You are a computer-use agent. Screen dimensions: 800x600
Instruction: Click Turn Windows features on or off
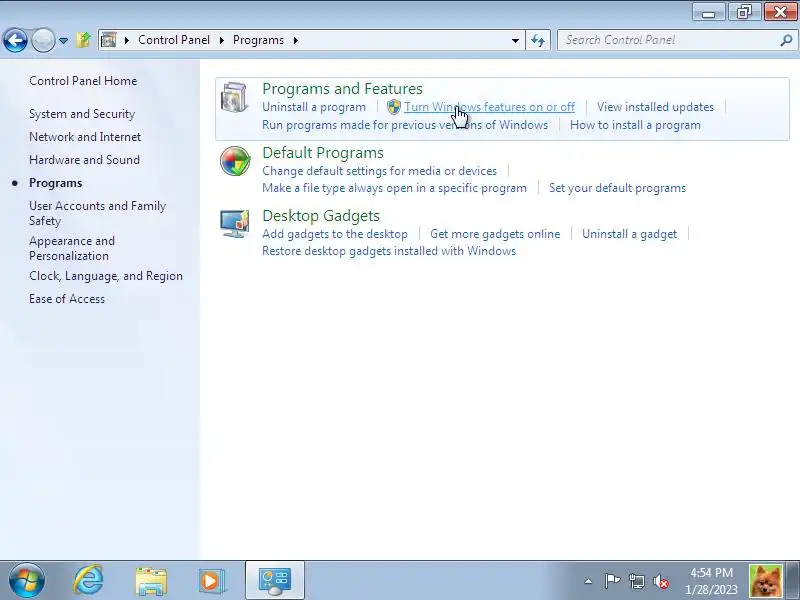click(x=489, y=107)
